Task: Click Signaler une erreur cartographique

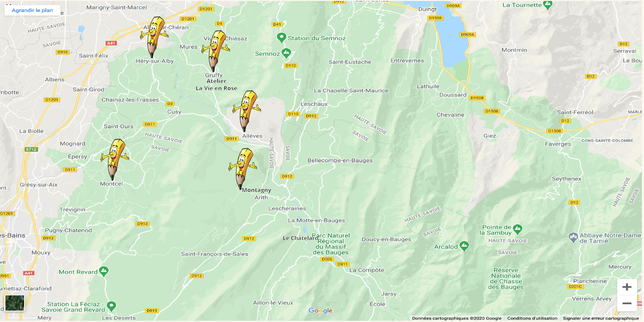Action: 601,318
